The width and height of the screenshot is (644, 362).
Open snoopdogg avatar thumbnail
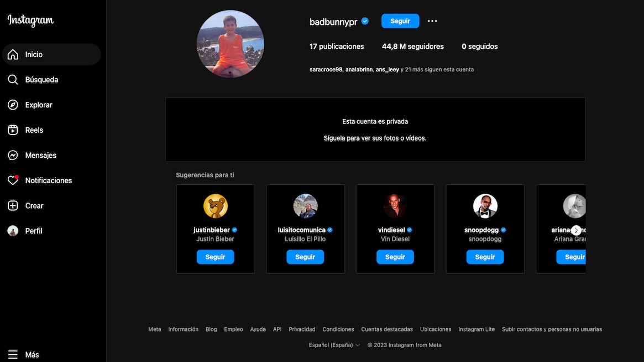[485, 206]
